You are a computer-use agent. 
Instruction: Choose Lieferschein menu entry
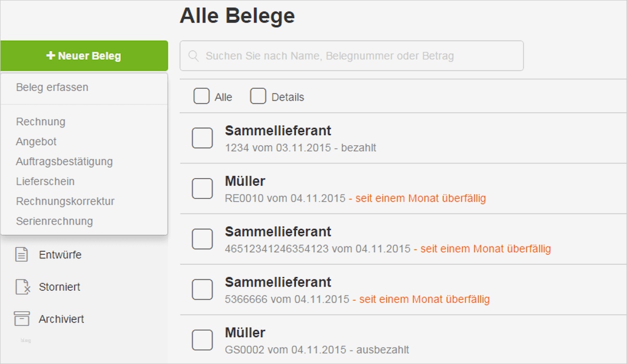click(45, 181)
